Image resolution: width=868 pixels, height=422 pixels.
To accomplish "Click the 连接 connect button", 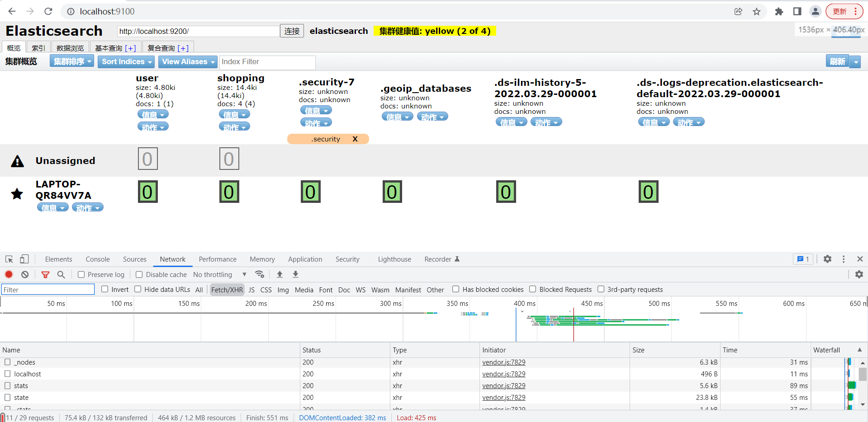I will [x=292, y=31].
